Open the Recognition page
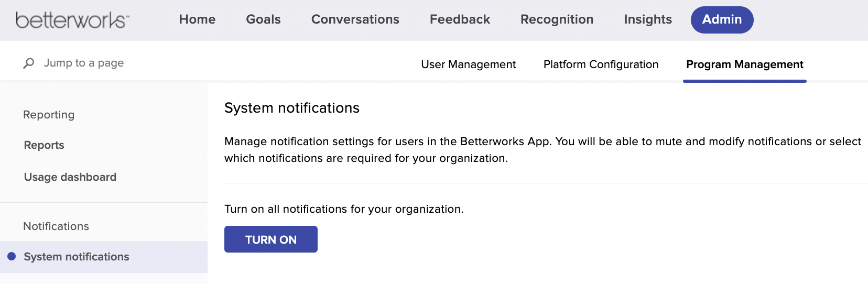The image size is (868, 284). 557,19
